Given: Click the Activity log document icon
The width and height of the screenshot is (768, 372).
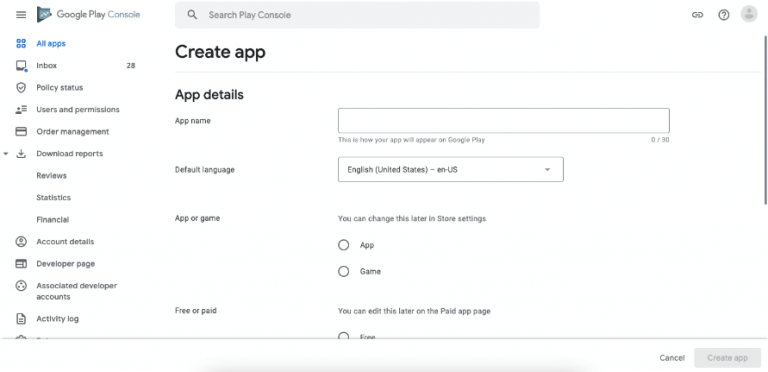Looking at the screenshot, I should tap(21, 319).
